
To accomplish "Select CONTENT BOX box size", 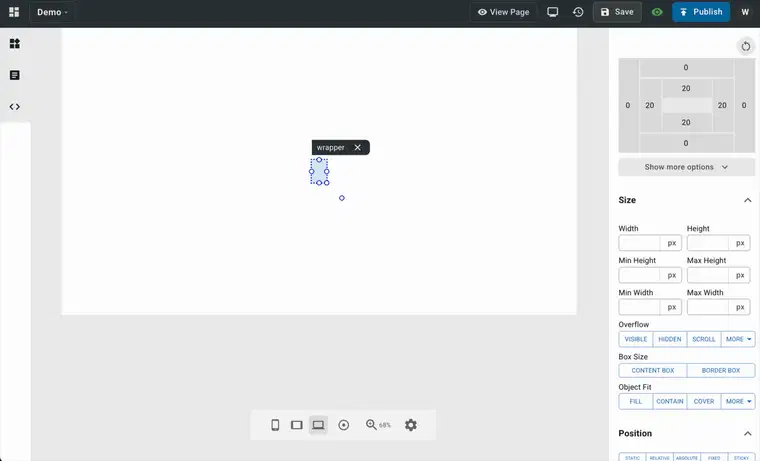I will click(x=653, y=370).
